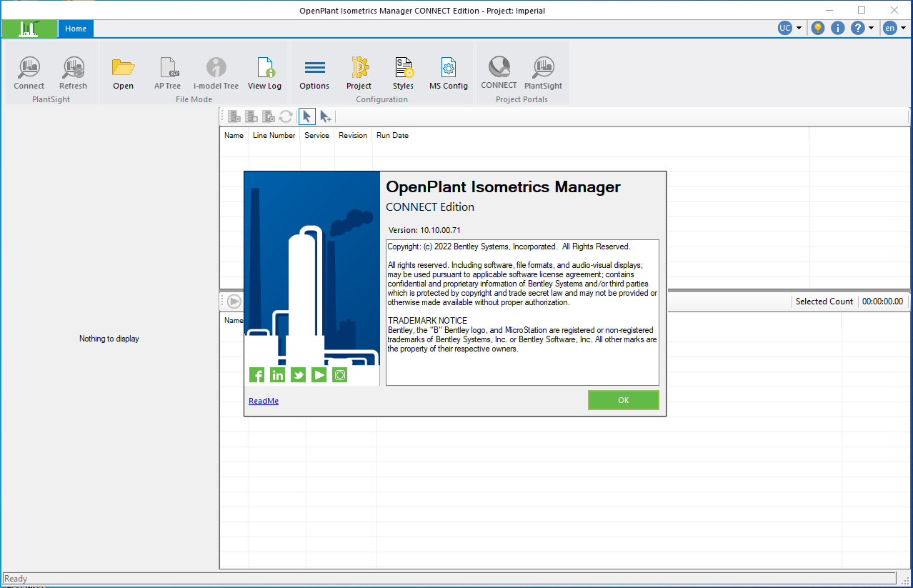Click the blue info icon
This screenshot has width=913, height=588.
pos(838,28)
